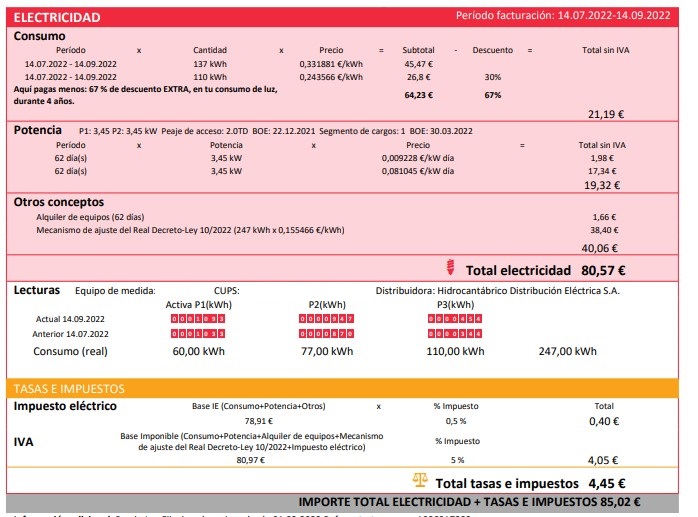
Task: Select the 1,98 € power amount
Action: coord(602,158)
